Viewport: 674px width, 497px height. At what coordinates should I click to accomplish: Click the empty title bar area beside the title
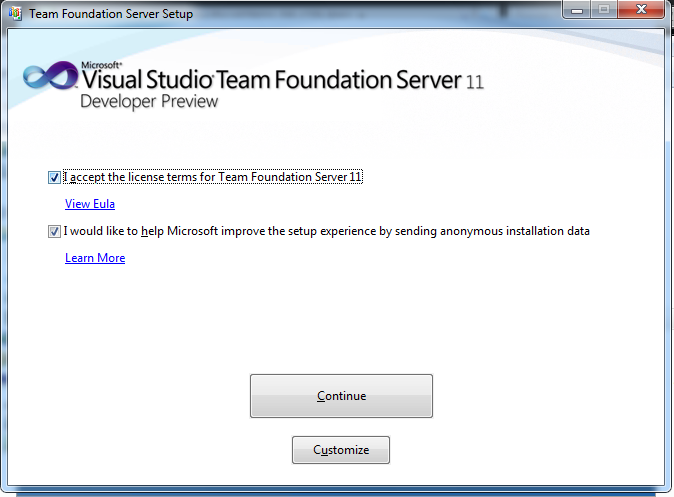(380, 14)
